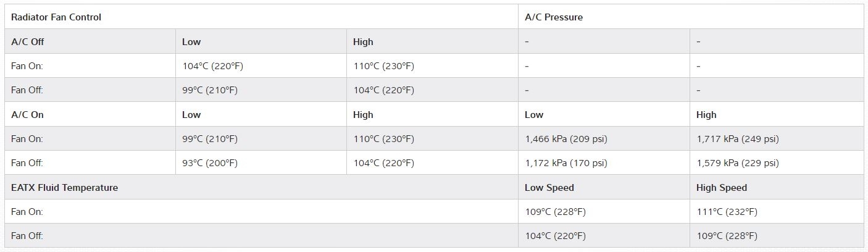Click the "Fan On:" label under EATX Fluid Temperature
The image size is (868, 252).
pyautogui.click(x=27, y=212)
